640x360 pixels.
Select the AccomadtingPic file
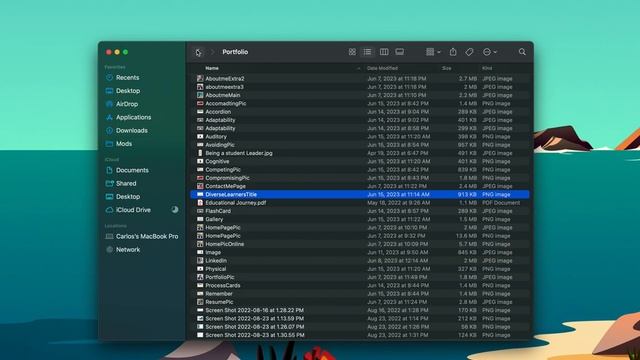(x=360, y=104)
